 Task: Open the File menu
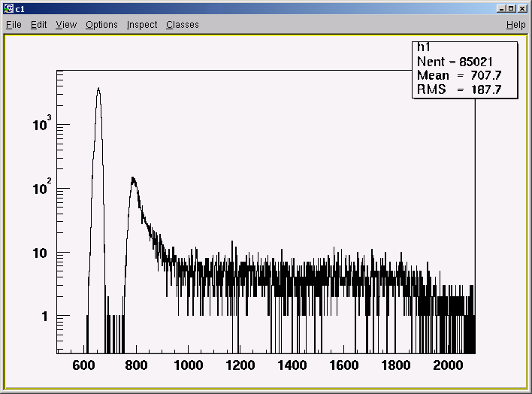click(14, 25)
